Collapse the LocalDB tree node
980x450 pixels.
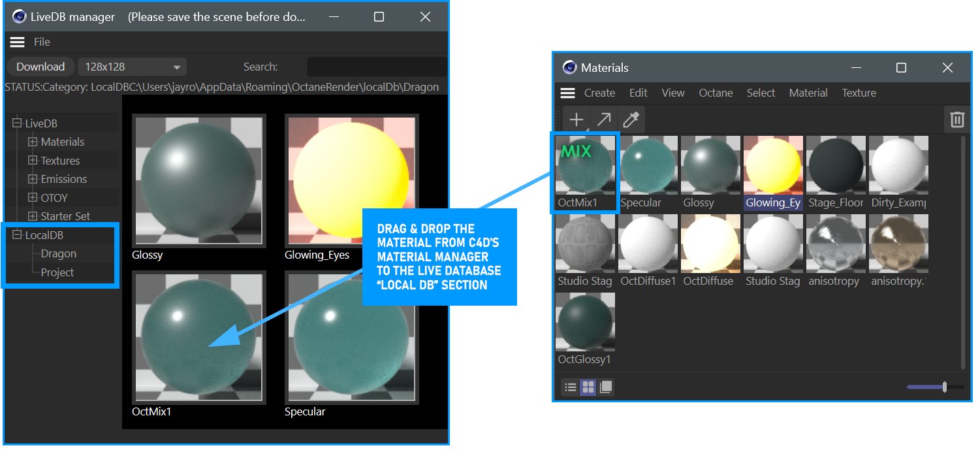pyautogui.click(x=17, y=235)
